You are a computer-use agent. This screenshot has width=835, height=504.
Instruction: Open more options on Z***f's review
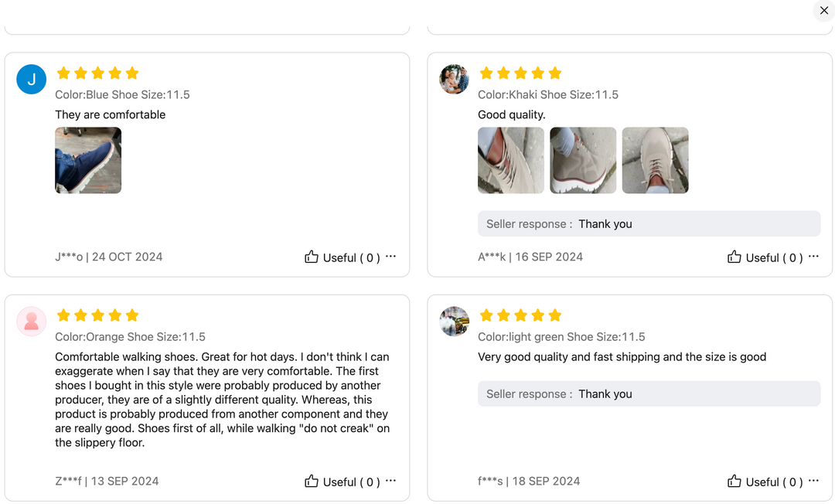(391, 481)
